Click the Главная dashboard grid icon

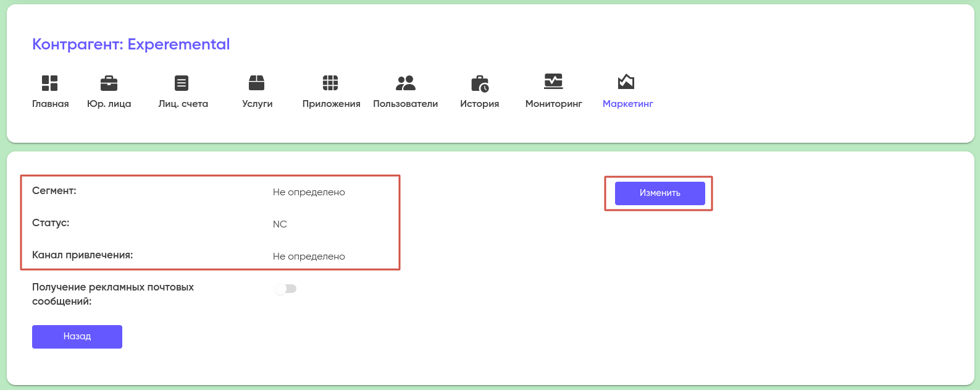[x=49, y=83]
